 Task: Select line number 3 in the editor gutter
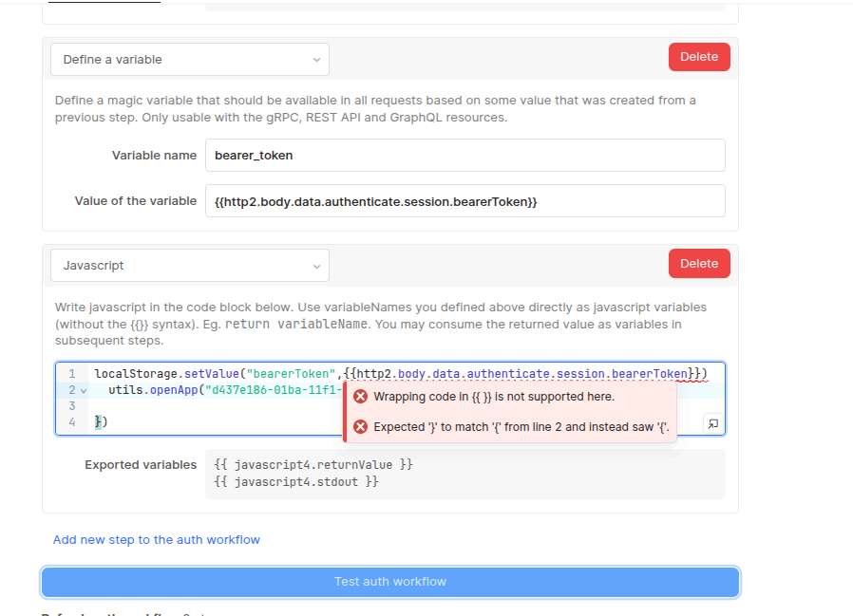pos(71,406)
